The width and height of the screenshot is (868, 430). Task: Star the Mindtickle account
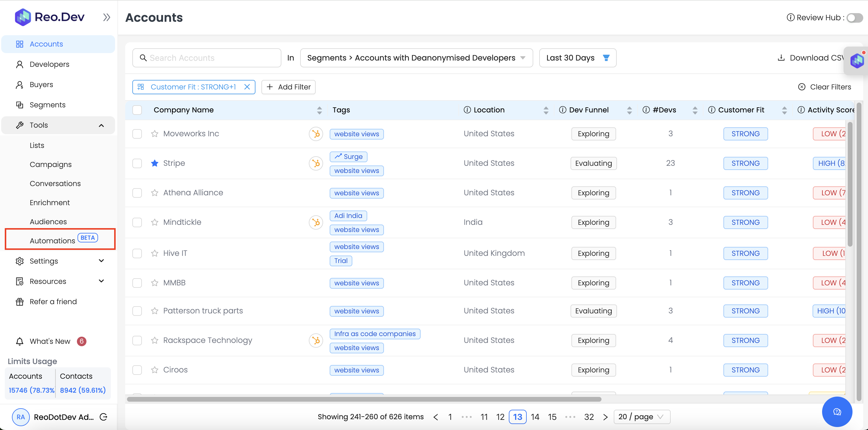[x=155, y=222]
